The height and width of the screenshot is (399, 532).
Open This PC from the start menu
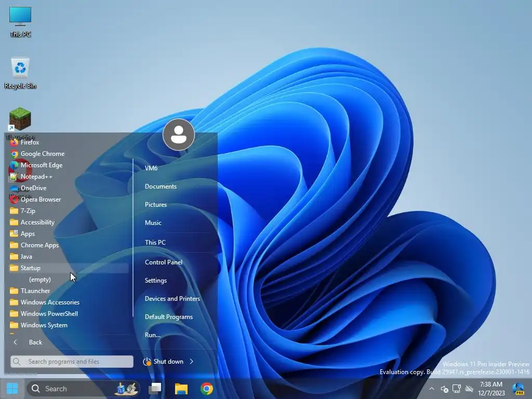click(x=155, y=243)
